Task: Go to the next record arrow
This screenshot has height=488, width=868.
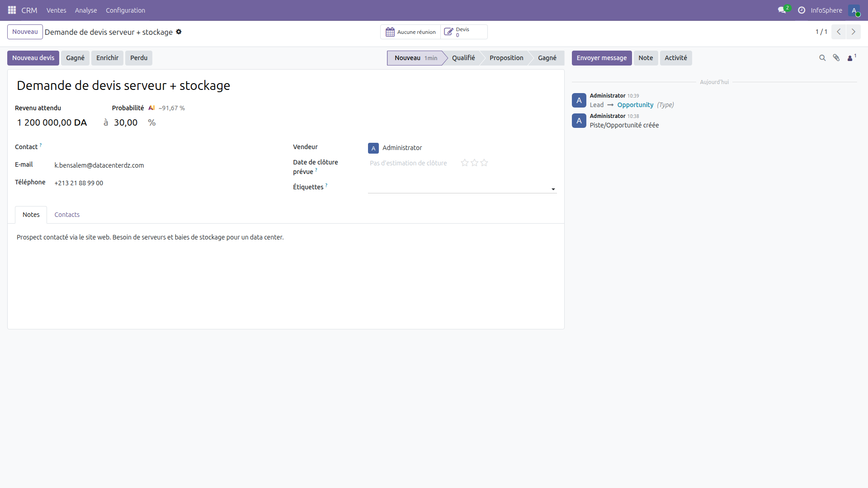Action: [x=854, y=32]
